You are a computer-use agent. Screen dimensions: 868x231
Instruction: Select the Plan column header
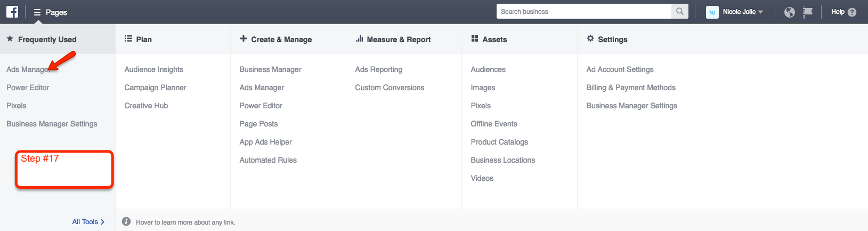coord(144,39)
